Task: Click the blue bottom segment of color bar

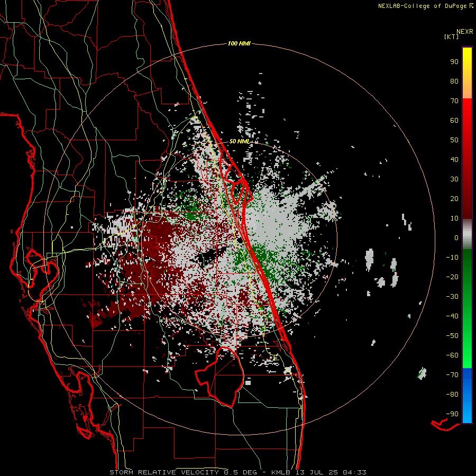Action: click(x=467, y=396)
